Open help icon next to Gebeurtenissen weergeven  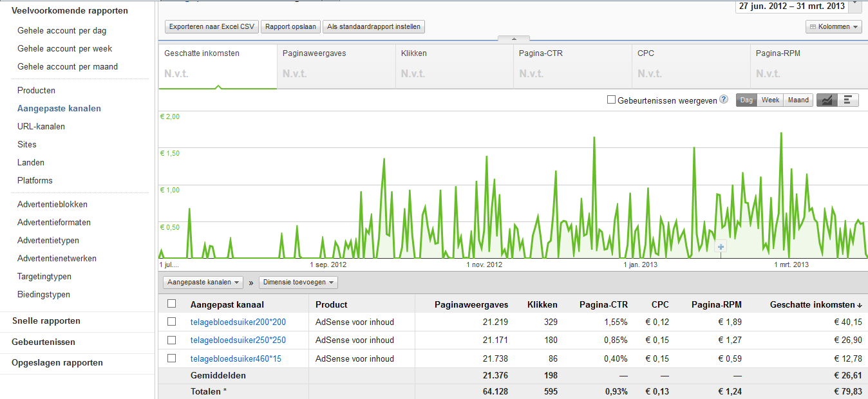point(724,100)
